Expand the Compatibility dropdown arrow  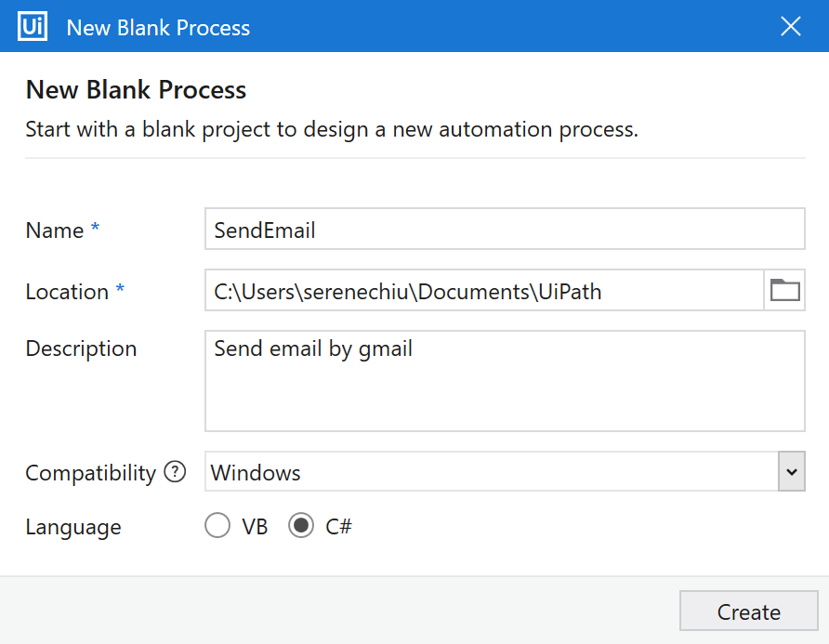point(791,472)
